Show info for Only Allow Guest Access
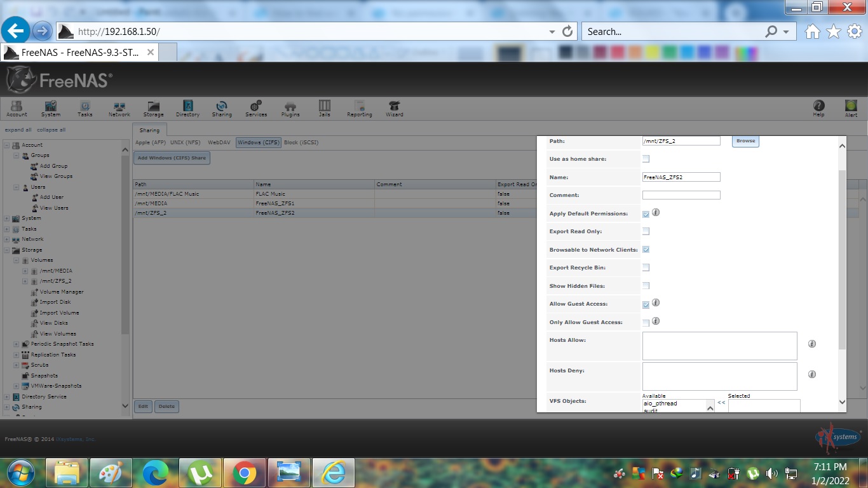The width and height of the screenshot is (868, 488). (x=656, y=321)
